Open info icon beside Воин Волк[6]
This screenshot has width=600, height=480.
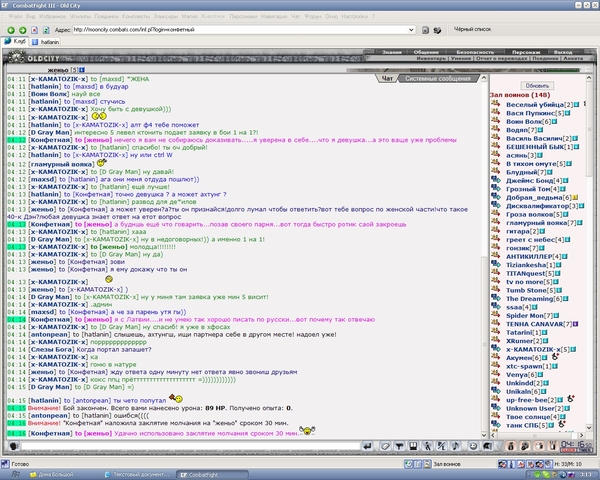tap(554, 122)
